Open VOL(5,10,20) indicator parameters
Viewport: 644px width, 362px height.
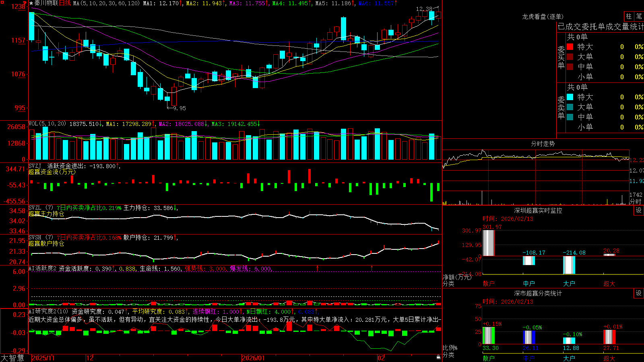pos(47,124)
